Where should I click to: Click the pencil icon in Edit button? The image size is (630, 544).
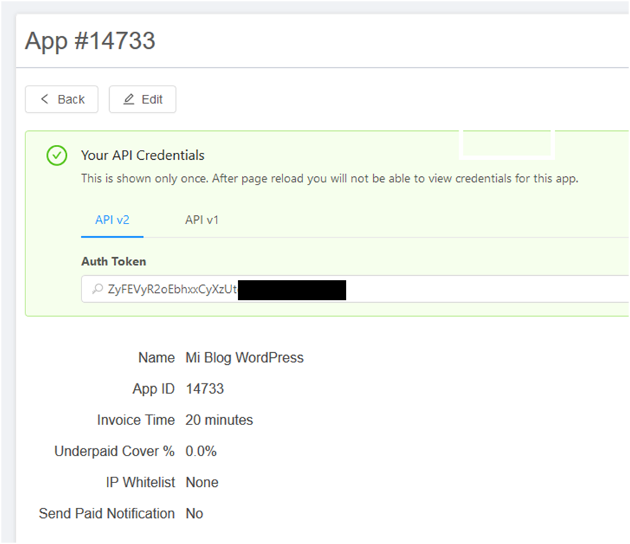(x=129, y=99)
